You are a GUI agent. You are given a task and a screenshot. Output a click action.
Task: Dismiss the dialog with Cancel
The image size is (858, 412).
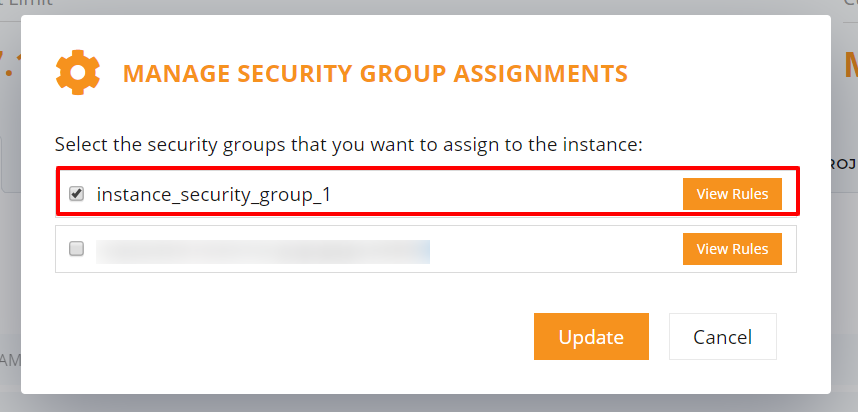(x=722, y=336)
